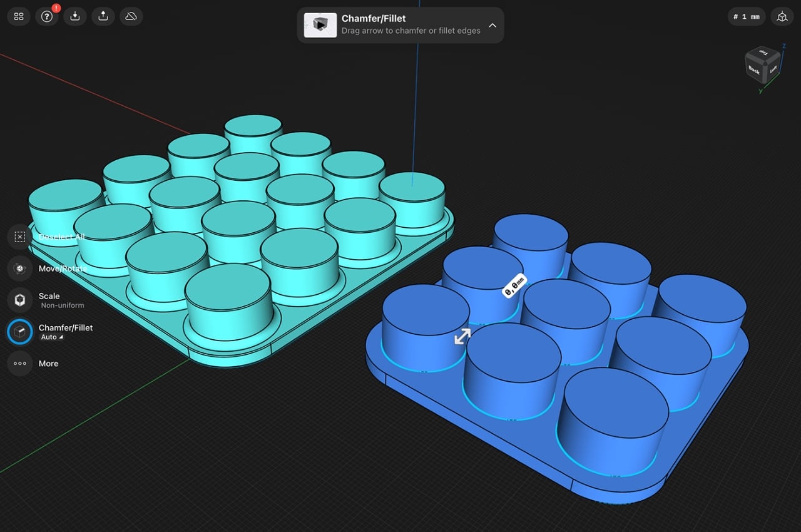
Task: Click the Deselect All icon
Action: 20,237
